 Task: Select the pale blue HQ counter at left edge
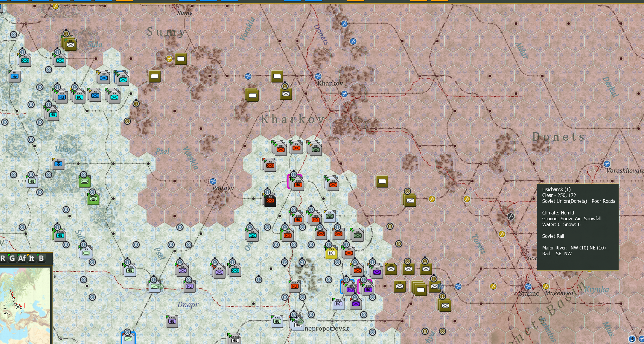(32, 181)
